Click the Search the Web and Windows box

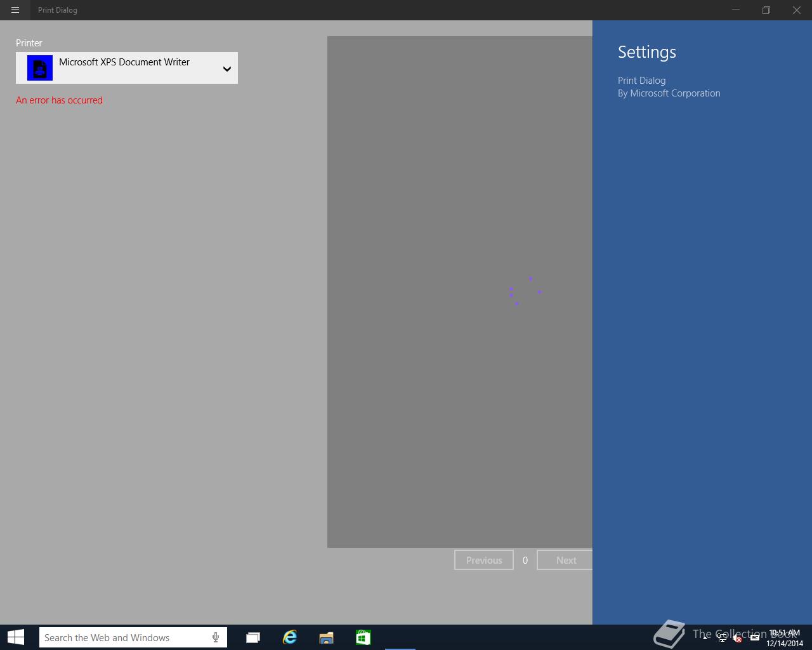pos(133,637)
